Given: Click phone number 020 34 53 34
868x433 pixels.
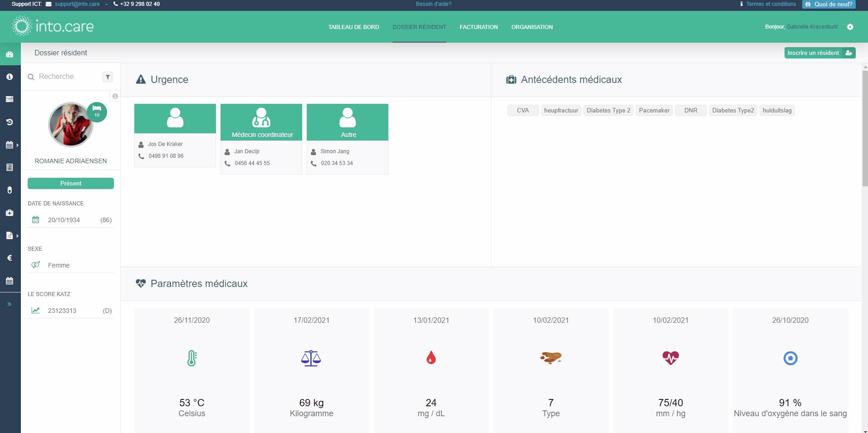Looking at the screenshot, I should click(x=337, y=163).
